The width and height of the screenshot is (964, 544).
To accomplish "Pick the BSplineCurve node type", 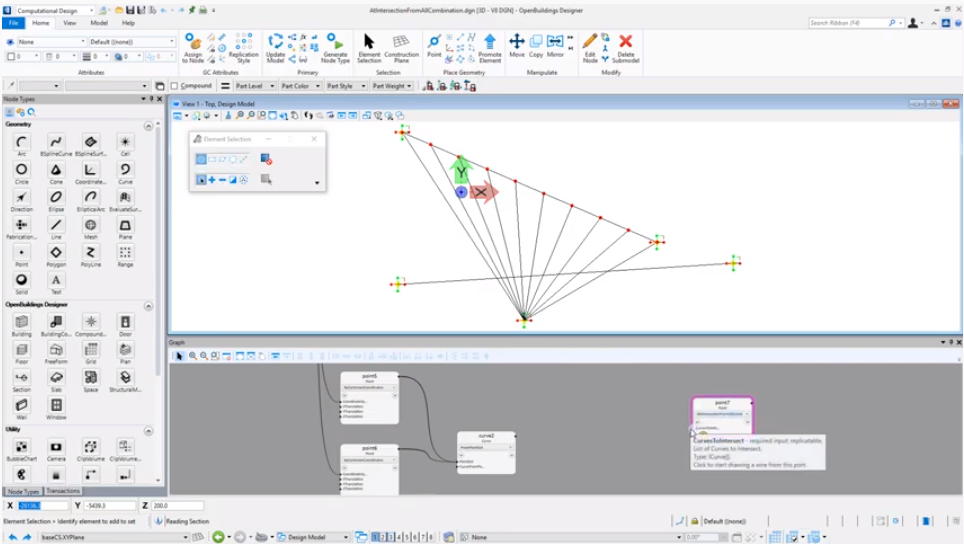I will click(56, 145).
